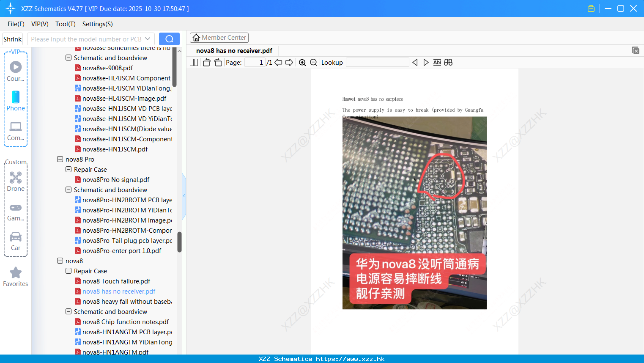Image resolution: width=644 pixels, height=363 pixels.
Task: Open nova8Pro-enter port 1.0.pdf
Action: (x=122, y=251)
